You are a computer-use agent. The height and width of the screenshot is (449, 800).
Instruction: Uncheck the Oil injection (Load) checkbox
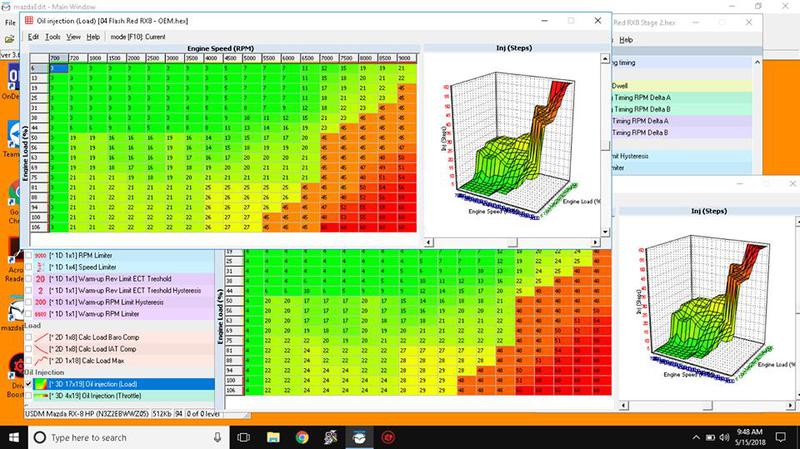(x=29, y=384)
